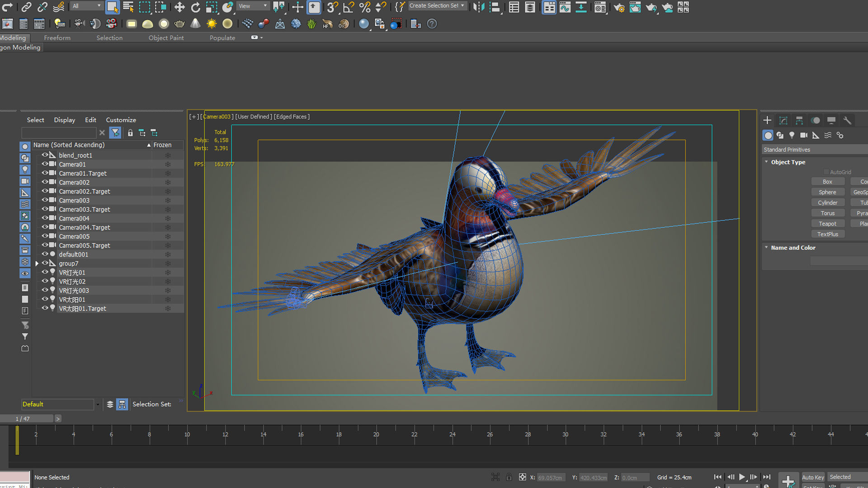Switch to the Populate ribbon tab
Image resolution: width=868 pixels, height=488 pixels.
[x=222, y=38]
